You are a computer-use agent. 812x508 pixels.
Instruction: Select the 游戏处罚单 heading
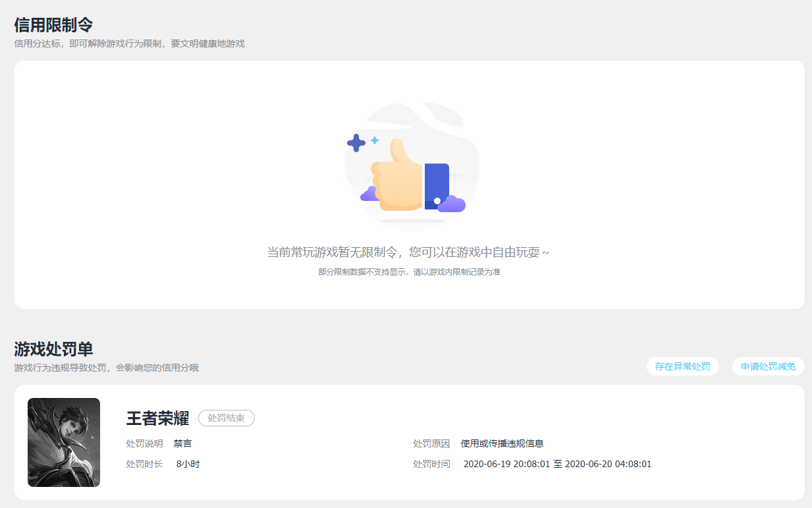[x=53, y=349]
